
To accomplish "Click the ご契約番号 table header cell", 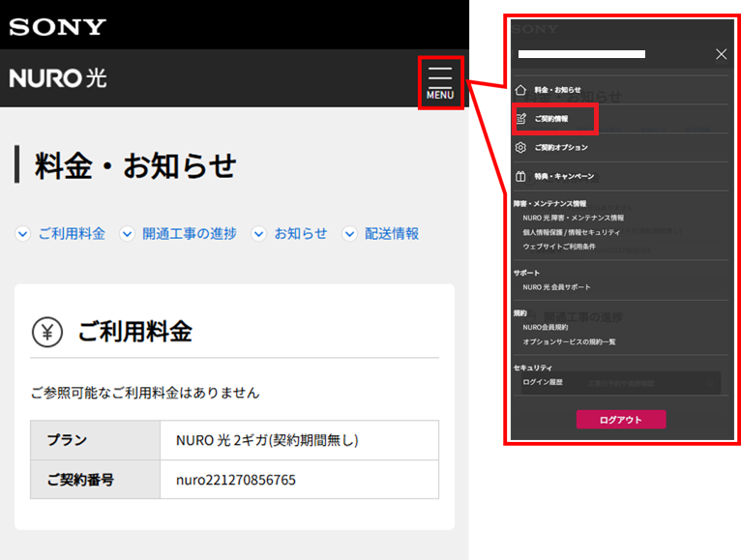I will (96, 480).
